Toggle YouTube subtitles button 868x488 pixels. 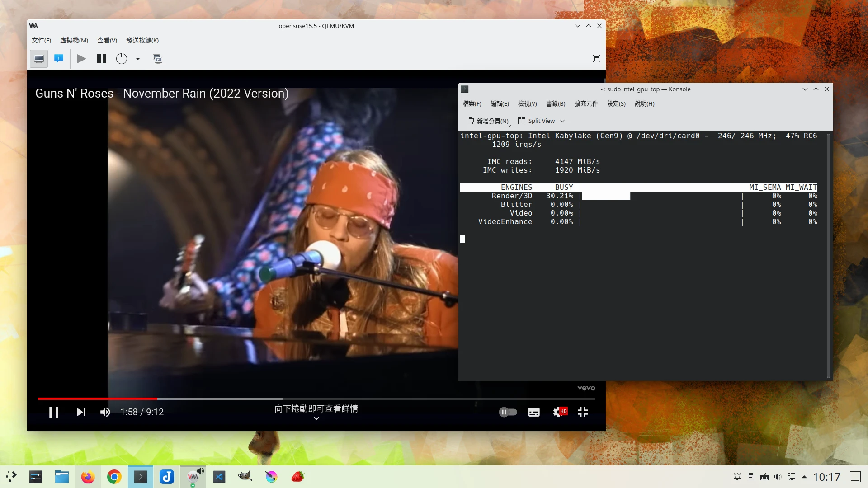click(x=534, y=412)
